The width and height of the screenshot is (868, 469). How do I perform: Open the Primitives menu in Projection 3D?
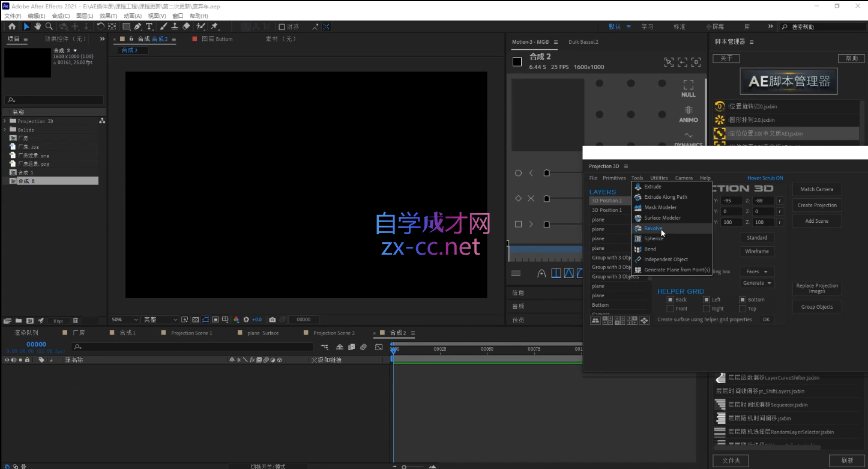click(614, 178)
